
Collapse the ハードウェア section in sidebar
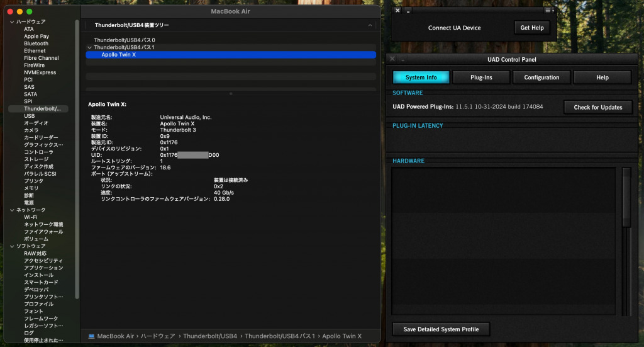tap(11, 22)
